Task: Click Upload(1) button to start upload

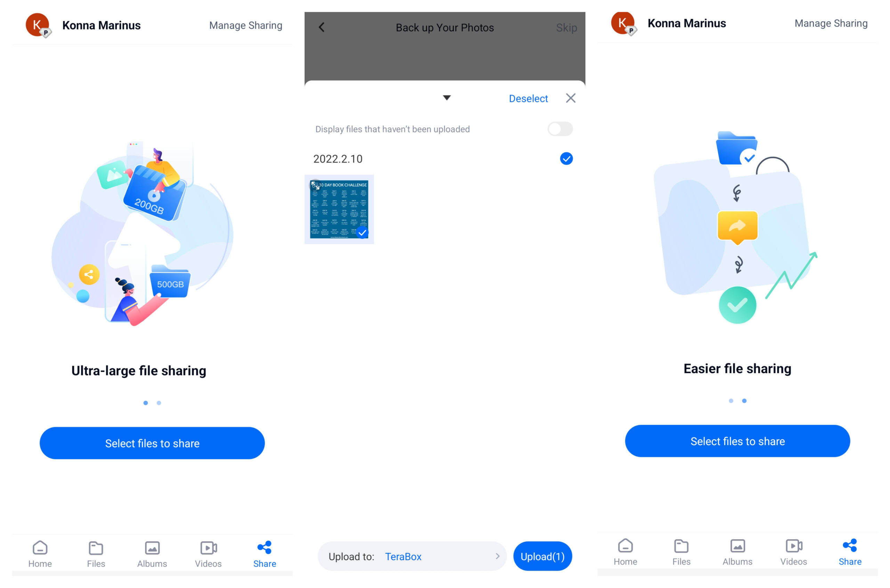Action: tap(542, 556)
